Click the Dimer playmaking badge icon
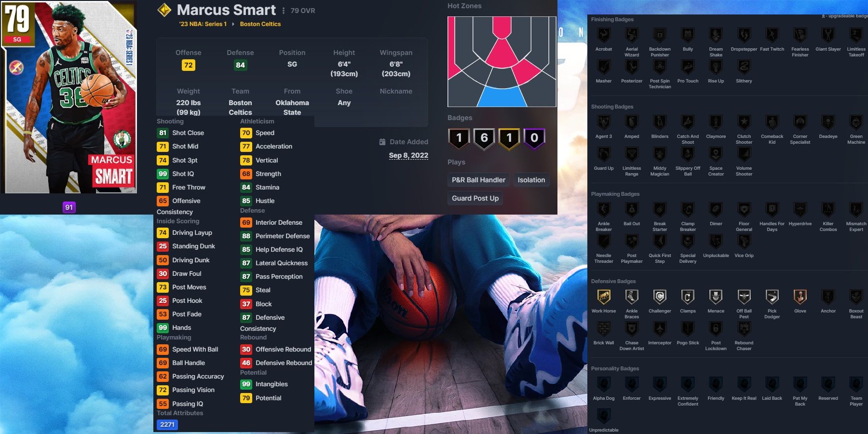Screen dimensions: 868x434 coord(716,209)
